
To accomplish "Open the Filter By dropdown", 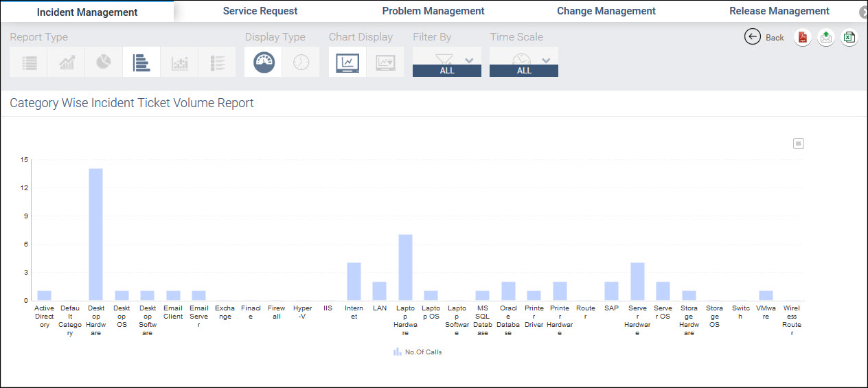I will [x=447, y=62].
